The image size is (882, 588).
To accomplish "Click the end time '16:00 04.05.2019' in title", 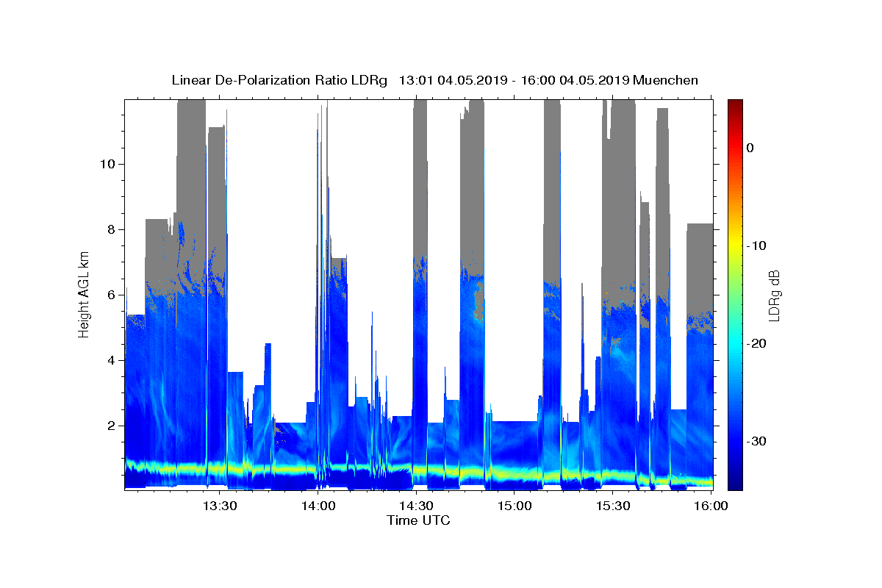I will click(575, 80).
